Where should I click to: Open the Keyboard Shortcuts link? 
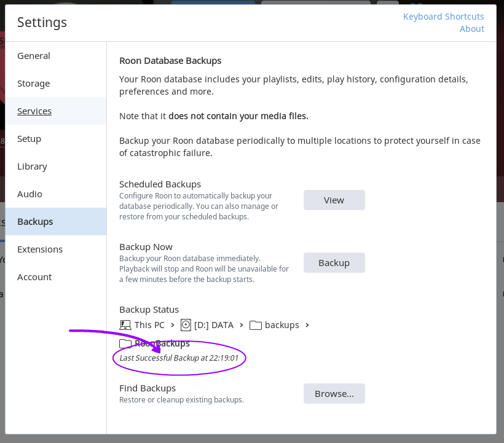tap(443, 17)
